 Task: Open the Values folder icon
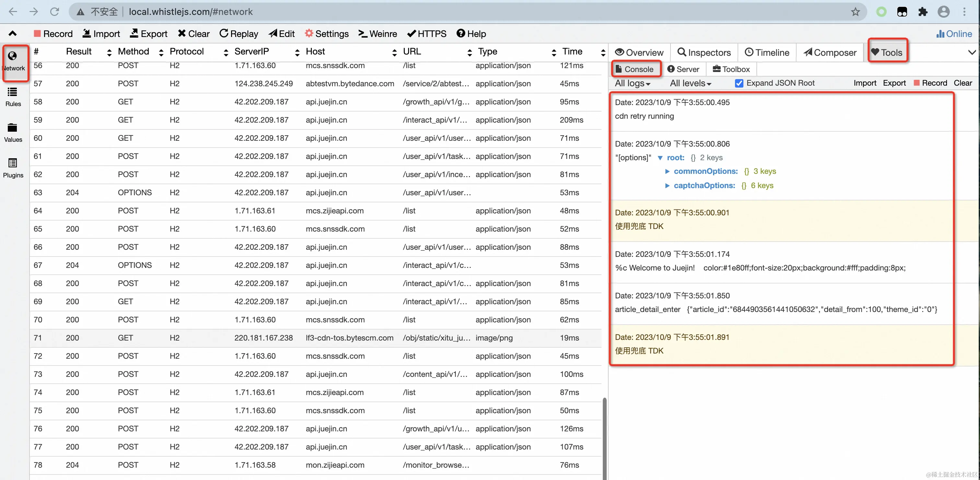(13, 131)
